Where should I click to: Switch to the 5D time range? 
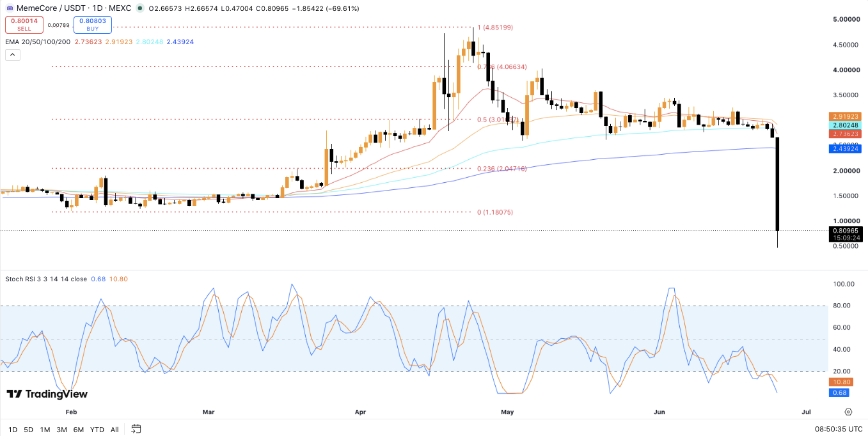click(x=28, y=429)
